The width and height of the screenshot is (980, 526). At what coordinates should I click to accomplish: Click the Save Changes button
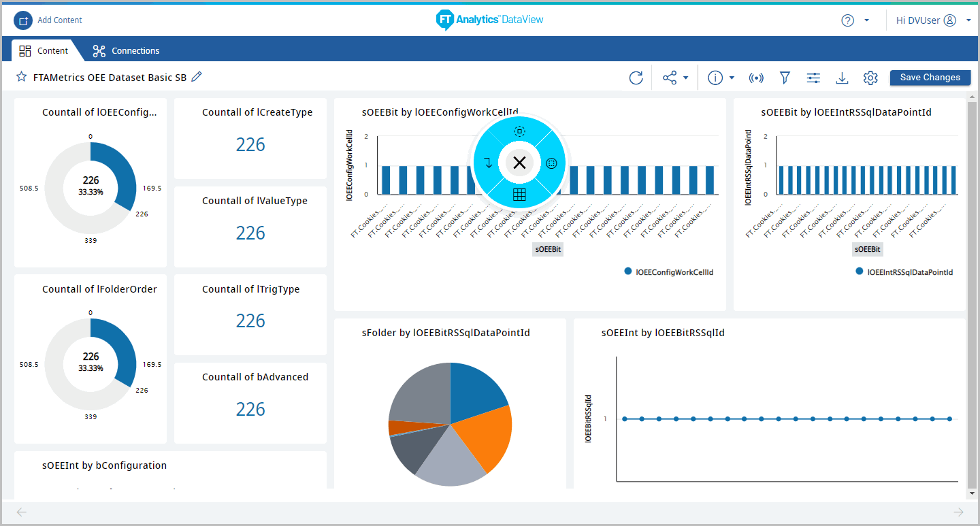tap(930, 78)
